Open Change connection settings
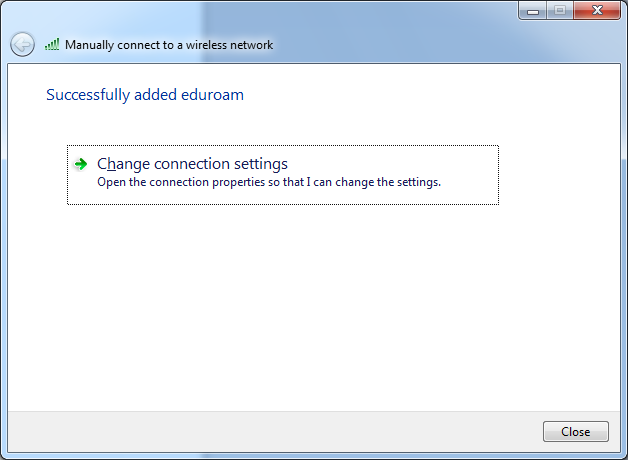This screenshot has height=460, width=628. click(192, 164)
